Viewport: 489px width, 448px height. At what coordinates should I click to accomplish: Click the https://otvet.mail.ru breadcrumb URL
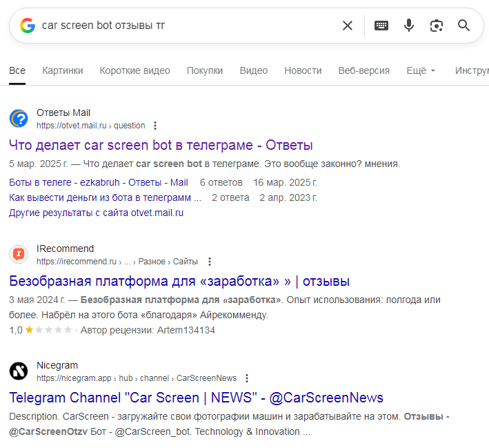(91, 126)
